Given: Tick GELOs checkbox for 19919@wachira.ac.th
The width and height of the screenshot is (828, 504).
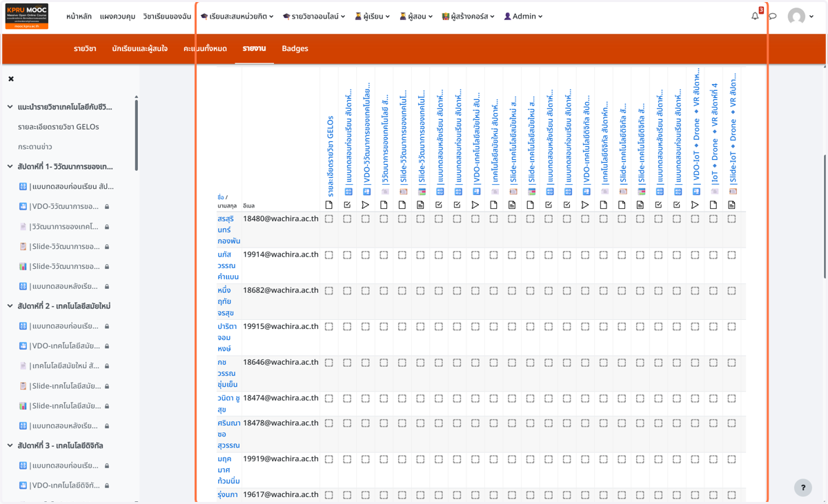Looking at the screenshot, I should pos(329,459).
